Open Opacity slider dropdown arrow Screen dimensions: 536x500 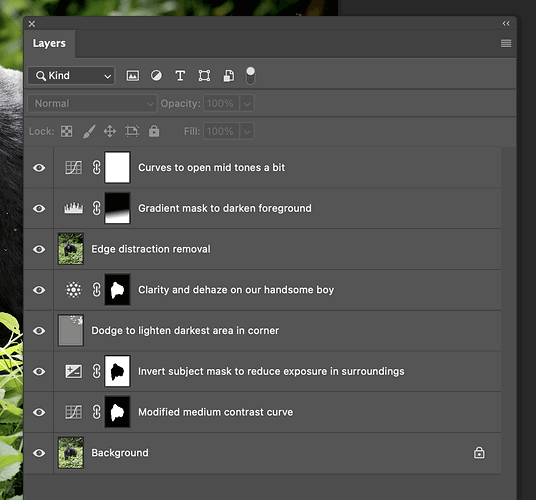(x=247, y=103)
